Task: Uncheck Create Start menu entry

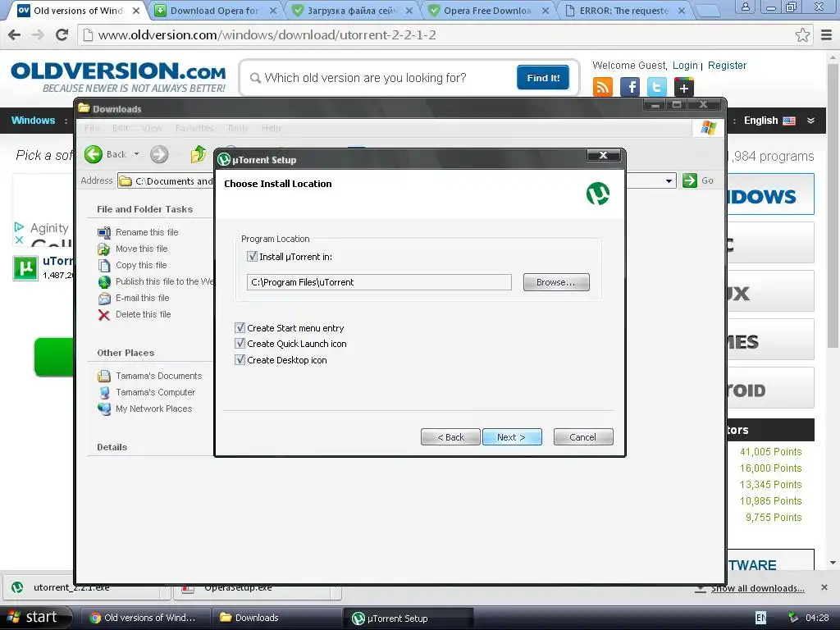Action: tap(240, 327)
